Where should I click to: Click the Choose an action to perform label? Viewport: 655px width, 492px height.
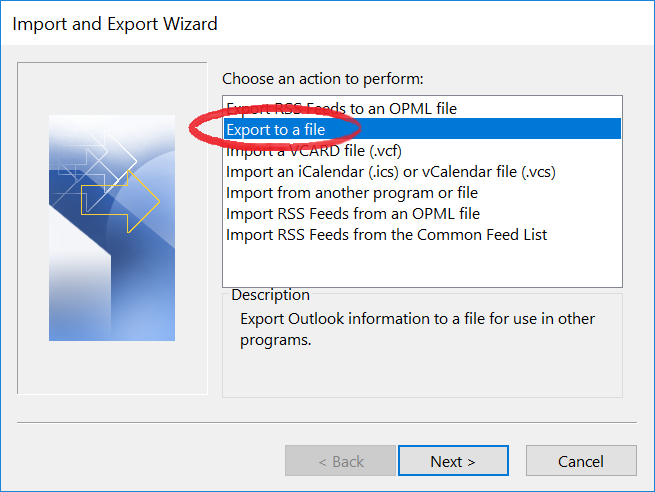(322, 79)
